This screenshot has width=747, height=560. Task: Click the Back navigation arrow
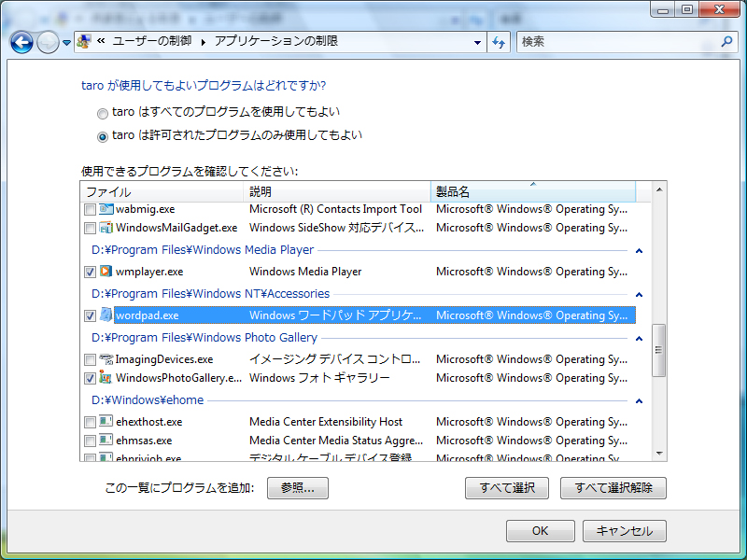21,42
